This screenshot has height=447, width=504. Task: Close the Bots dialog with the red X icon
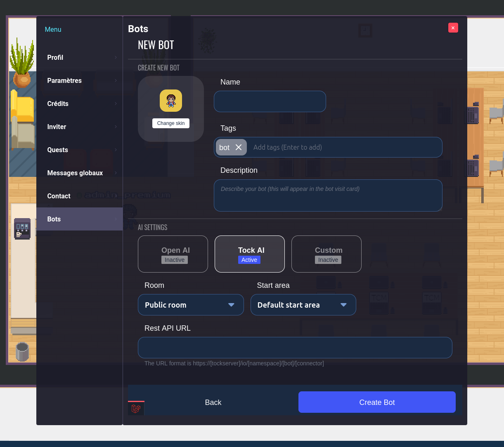pyautogui.click(x=453, y=28)
